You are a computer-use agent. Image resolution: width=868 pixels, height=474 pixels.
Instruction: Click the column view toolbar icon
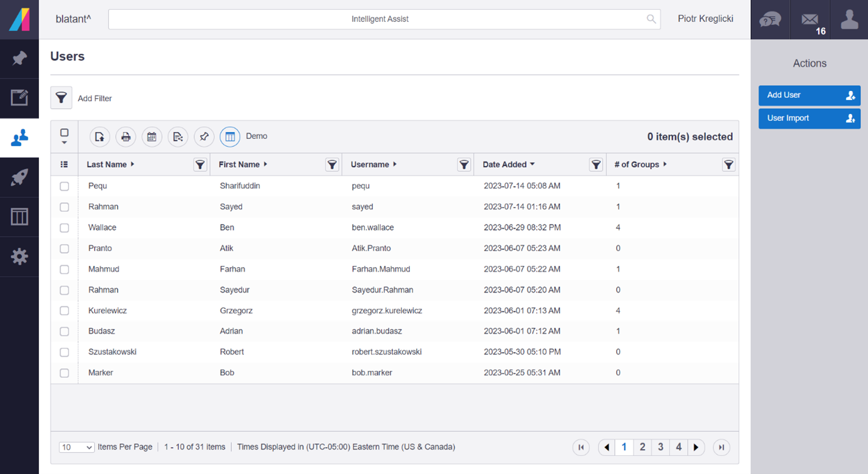point(230,137)
